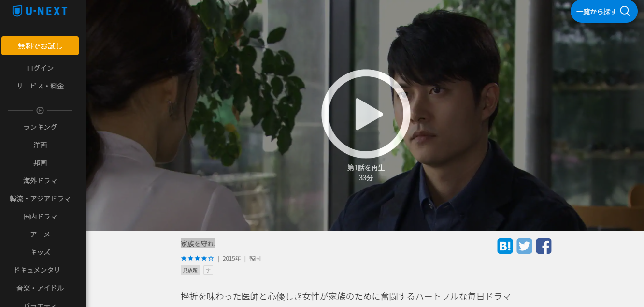Go to the ランキング menu item
Viewport: 644px width, 307px height.
(40, 127)
